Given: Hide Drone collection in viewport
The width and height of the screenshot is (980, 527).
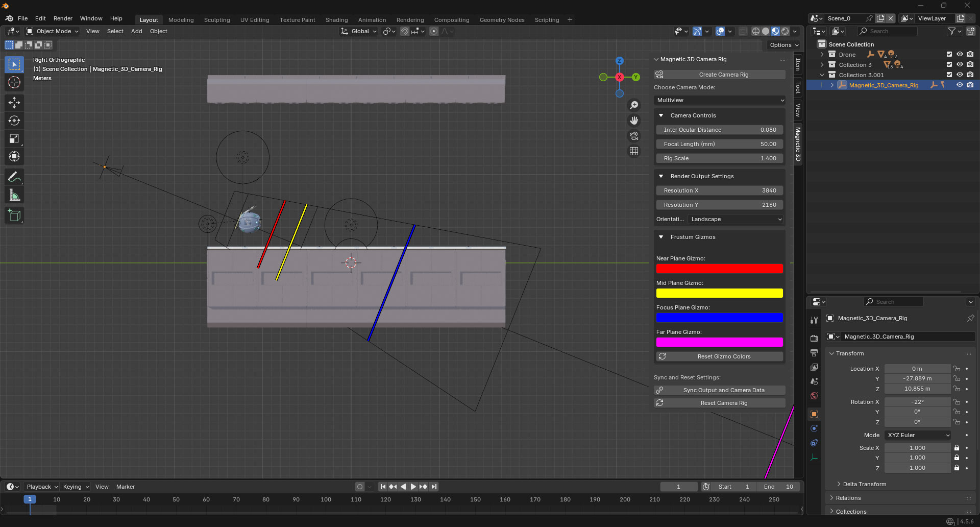Looking at the screenshot, I should [960, 54].
